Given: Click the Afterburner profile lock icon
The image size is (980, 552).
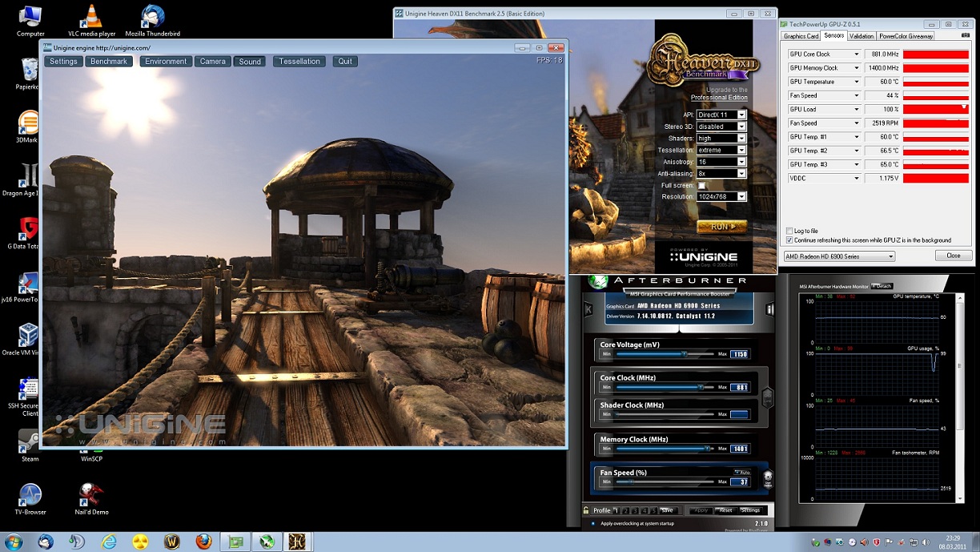Looking at the screenshot, I should pos(587,510).
